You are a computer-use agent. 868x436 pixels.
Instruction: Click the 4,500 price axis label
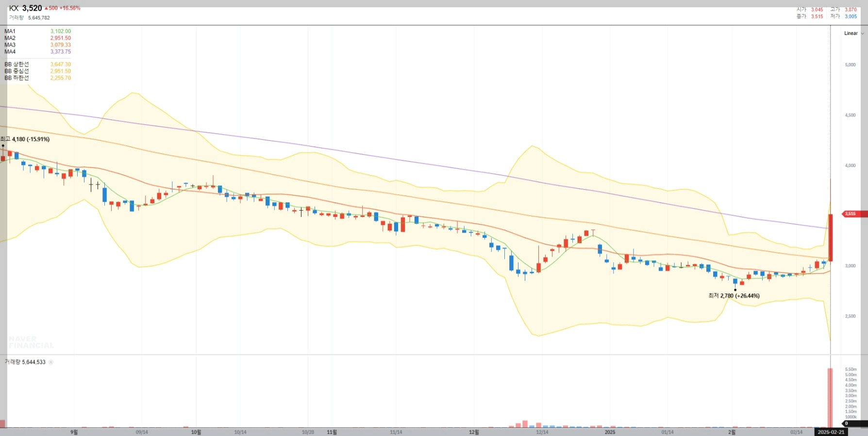pos(851,115)
